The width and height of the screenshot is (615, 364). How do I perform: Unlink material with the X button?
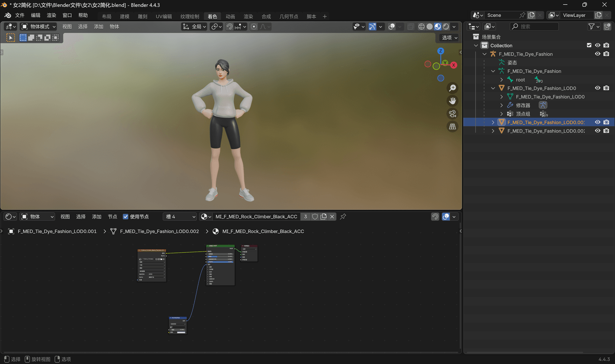(x=332, y=217)
